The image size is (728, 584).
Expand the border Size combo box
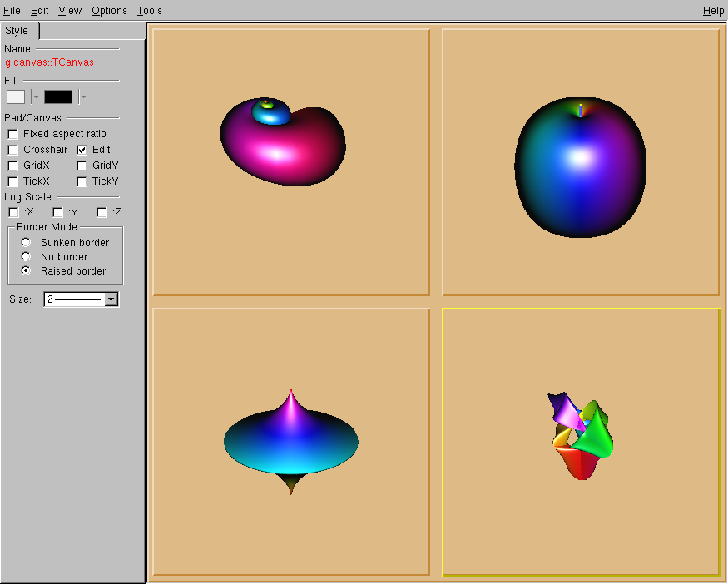(111, 299)
